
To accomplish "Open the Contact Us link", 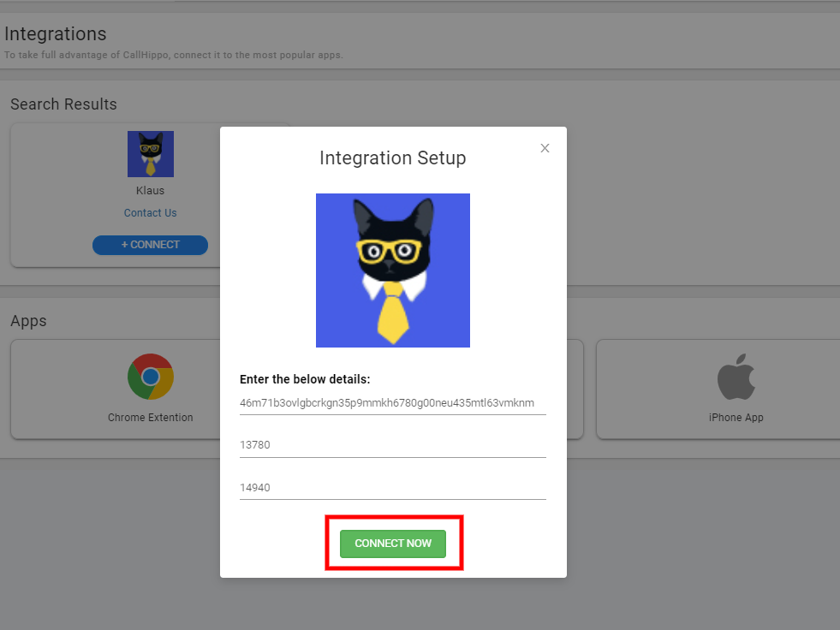I will [x=151, y=212].
